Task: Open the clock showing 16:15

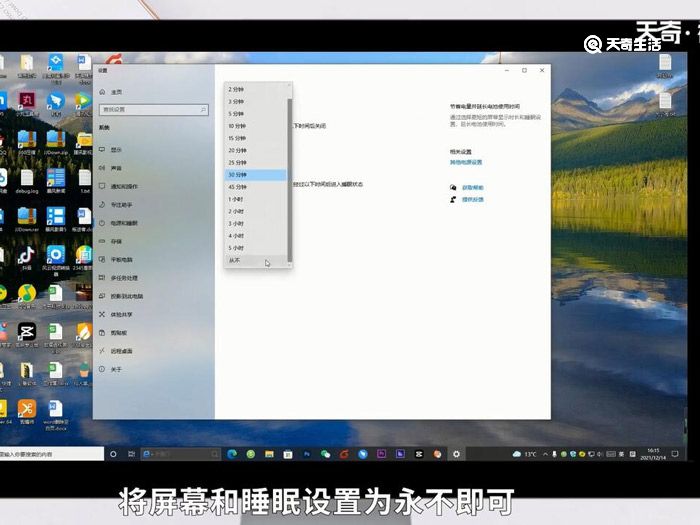Action: (653, 454)
